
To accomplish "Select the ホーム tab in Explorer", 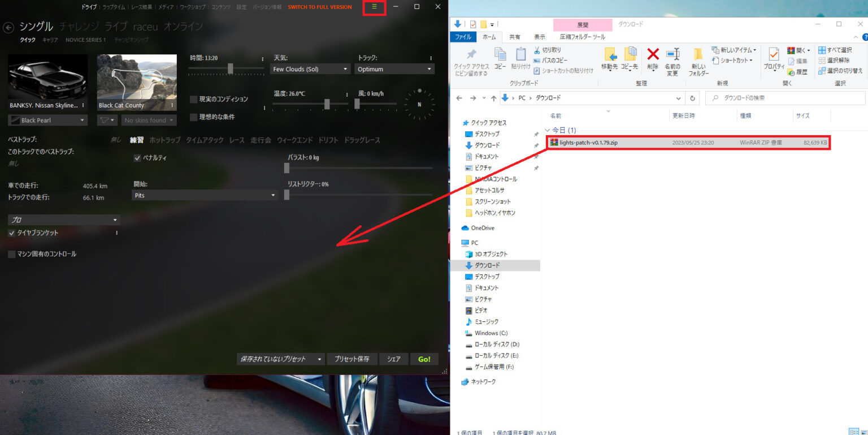I will [x=489, y=36].
